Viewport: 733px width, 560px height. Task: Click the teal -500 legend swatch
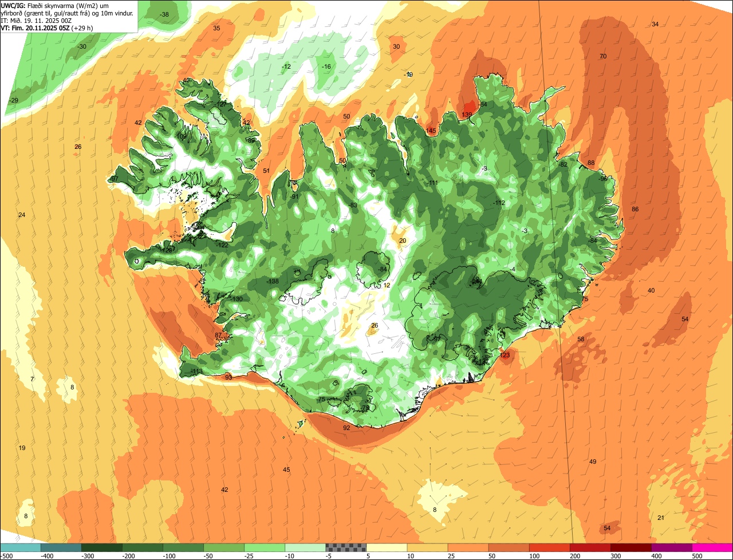tap(20, 547)
